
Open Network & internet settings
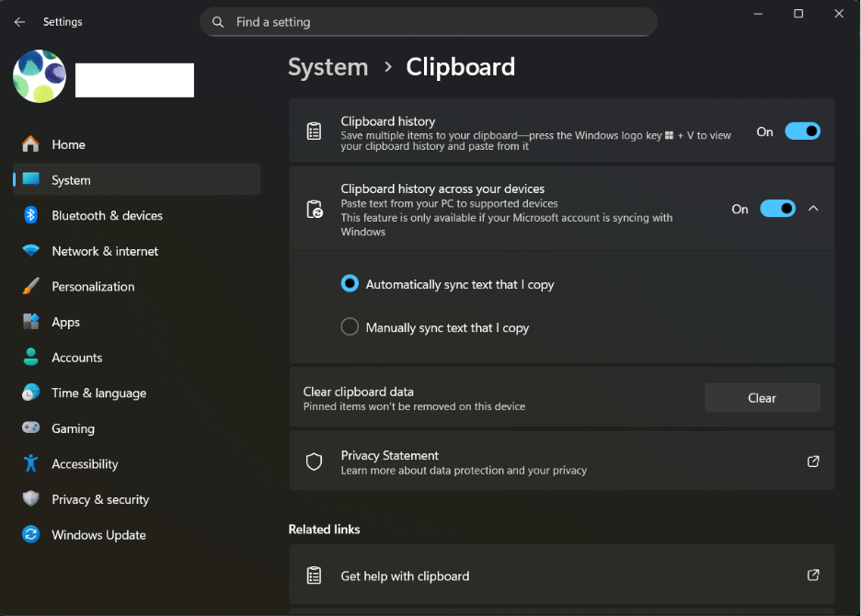136,251
